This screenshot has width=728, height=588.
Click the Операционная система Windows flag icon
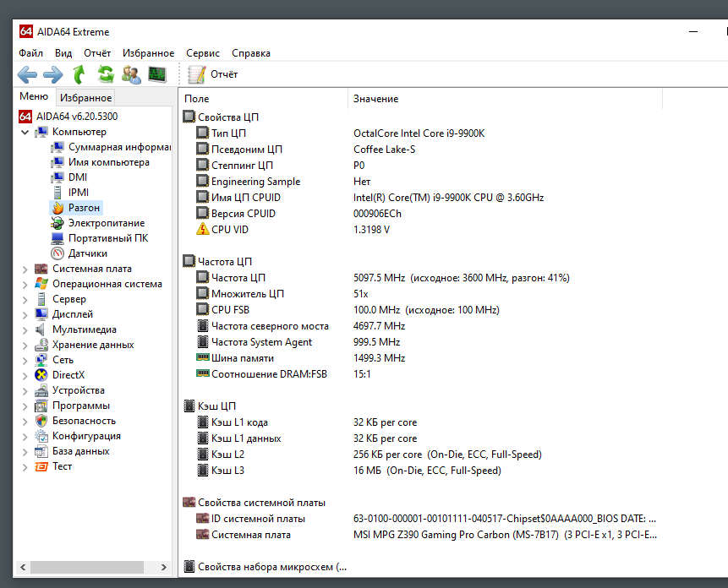(x=41, y=284)
